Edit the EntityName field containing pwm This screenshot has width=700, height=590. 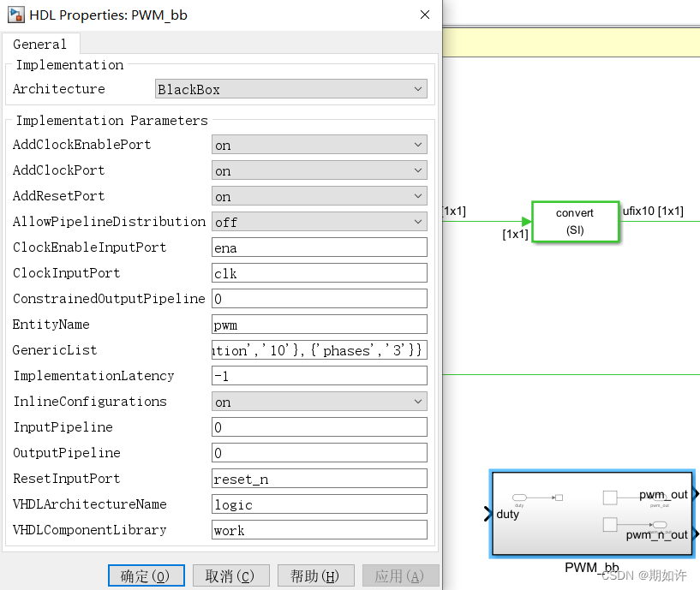pos(319,324)
